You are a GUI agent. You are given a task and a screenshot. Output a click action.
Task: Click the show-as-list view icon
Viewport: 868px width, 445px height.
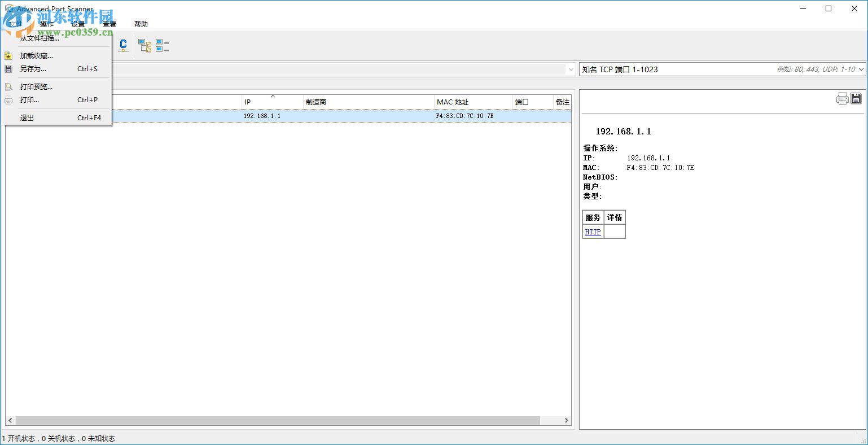[x=163, y=45]
